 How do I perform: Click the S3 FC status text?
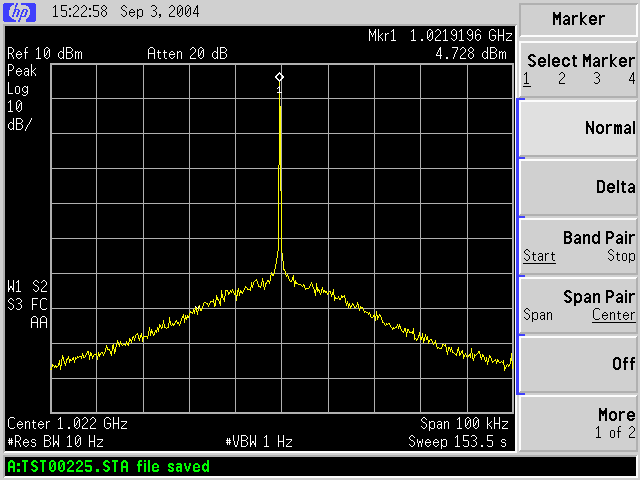tap(27, 304)
